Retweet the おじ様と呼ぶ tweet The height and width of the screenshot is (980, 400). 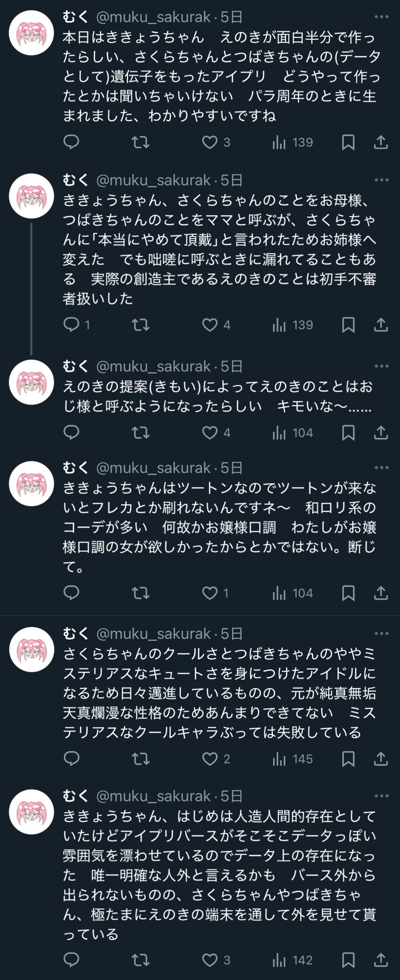point(140,432)
